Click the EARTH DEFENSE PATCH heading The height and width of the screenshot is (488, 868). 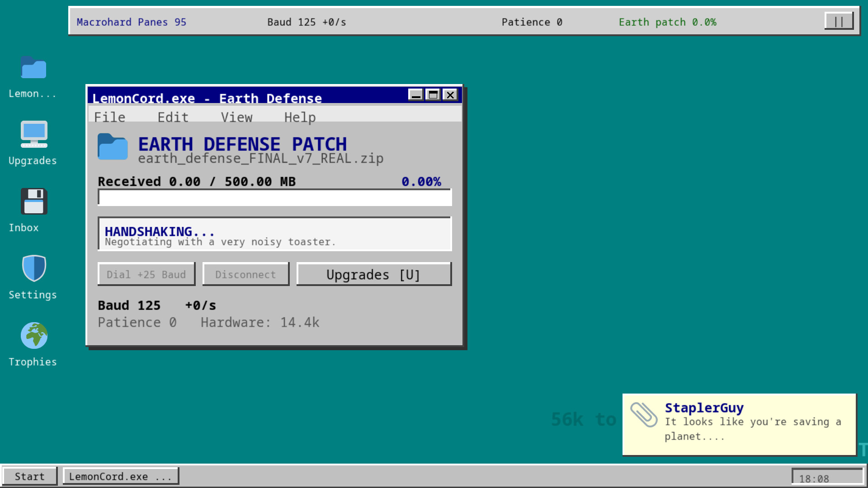click(242, 144)
